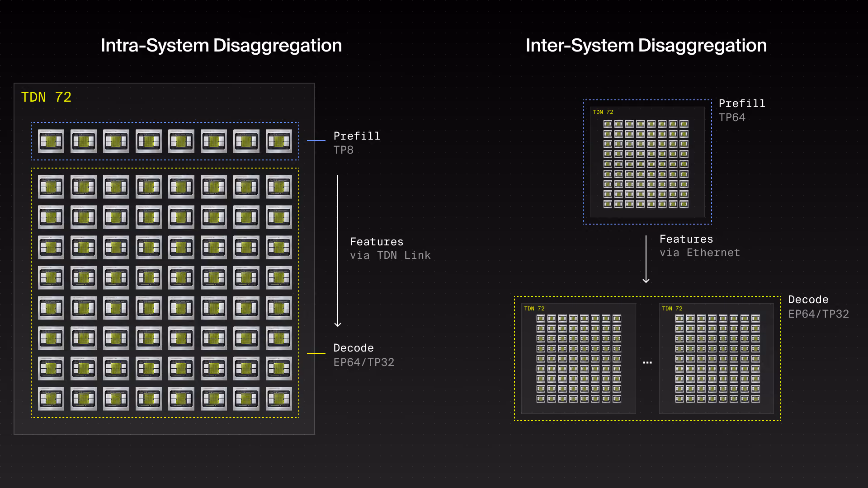Select top-left chip of intra-system Decode grid
The width and height of the screenshot is (868, 488).
pyautogui.click(x=51, y=187)
